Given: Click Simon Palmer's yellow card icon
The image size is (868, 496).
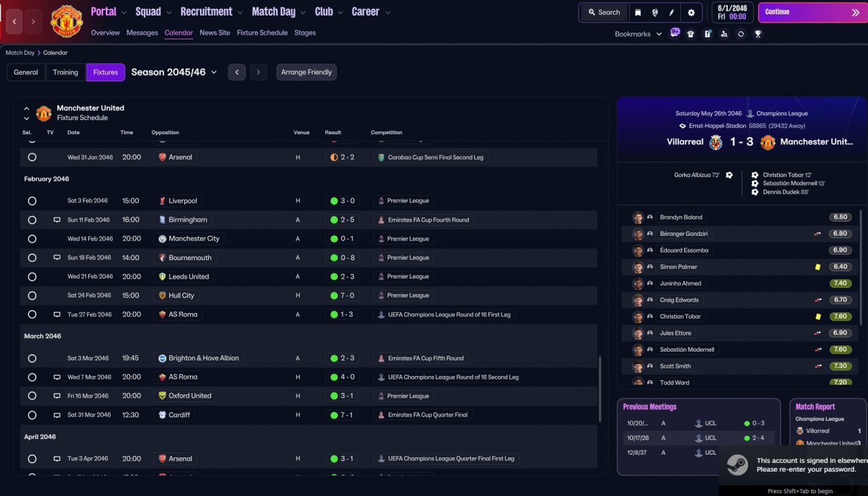Looking at the screenshot, I should point(818,267).
